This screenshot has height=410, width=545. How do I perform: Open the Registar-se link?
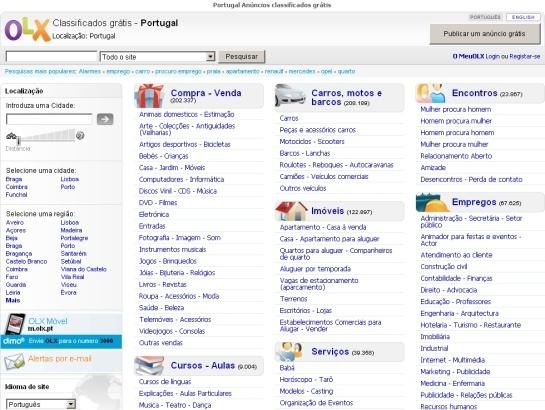[525, 56]
